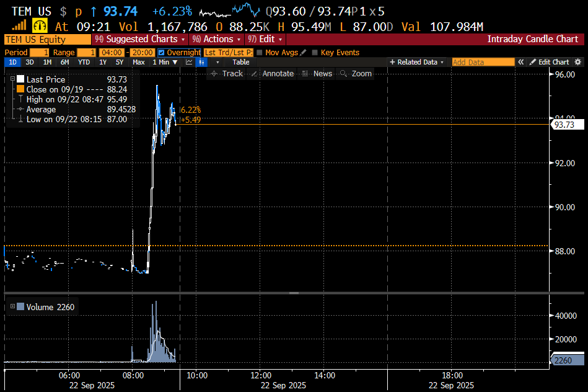
Task: Click the Add Data input field
Action: (x=483, y=62)
